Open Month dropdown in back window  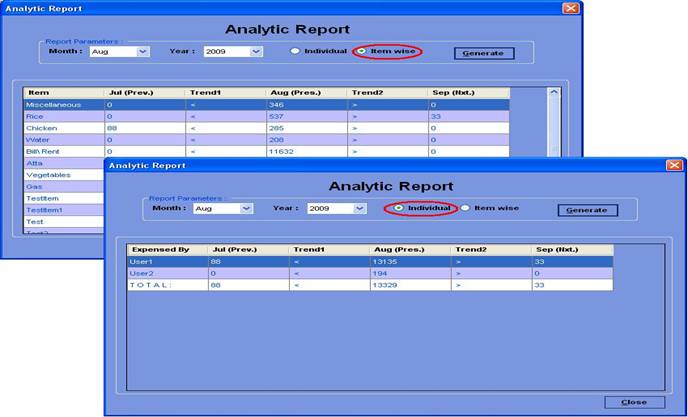pos(143,52)
